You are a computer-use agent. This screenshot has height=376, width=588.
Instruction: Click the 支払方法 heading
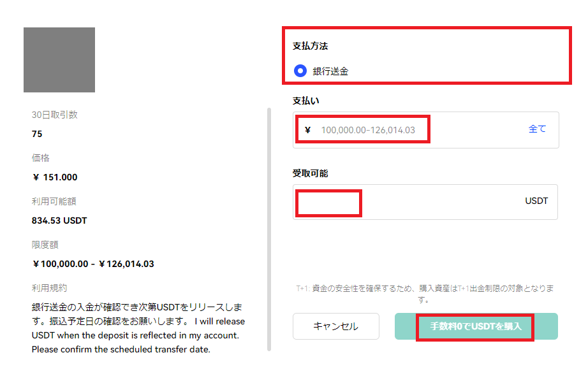click(310, 46)
